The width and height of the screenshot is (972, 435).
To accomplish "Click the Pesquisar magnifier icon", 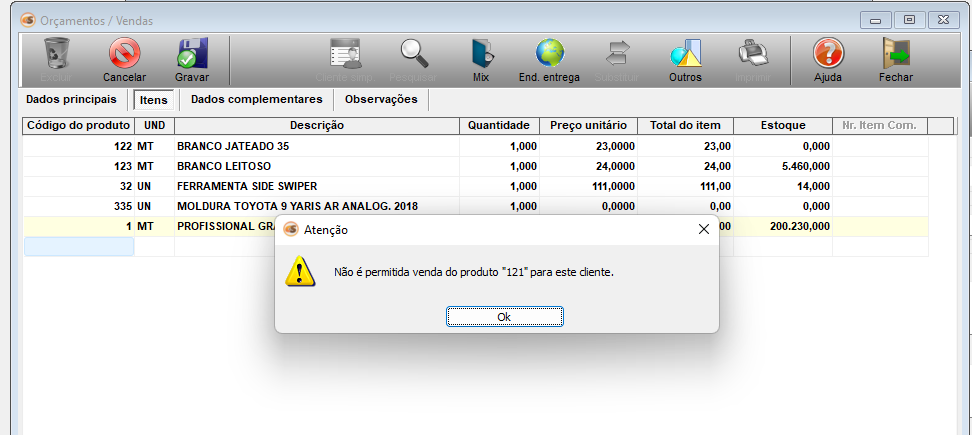I will (414, 53).
